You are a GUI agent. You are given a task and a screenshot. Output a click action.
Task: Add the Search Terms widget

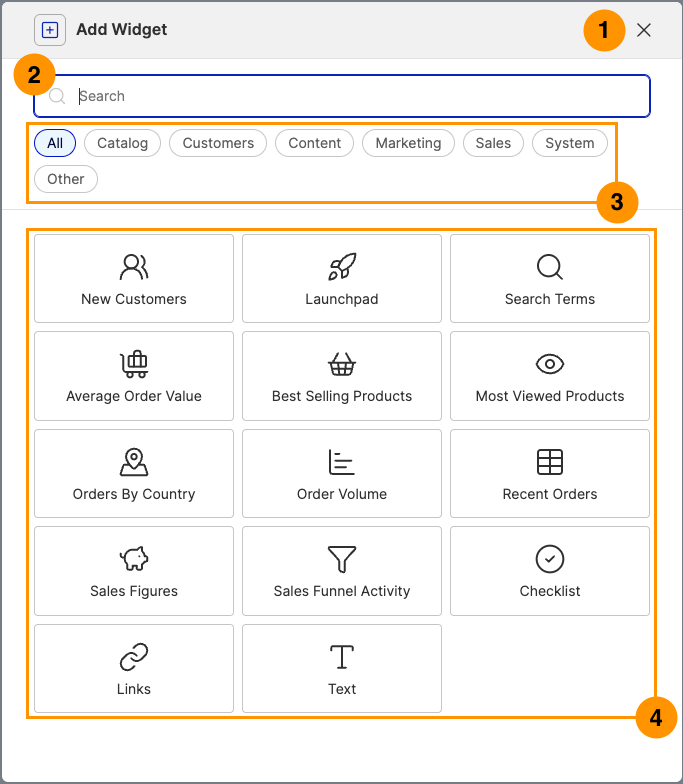point(550,278)
